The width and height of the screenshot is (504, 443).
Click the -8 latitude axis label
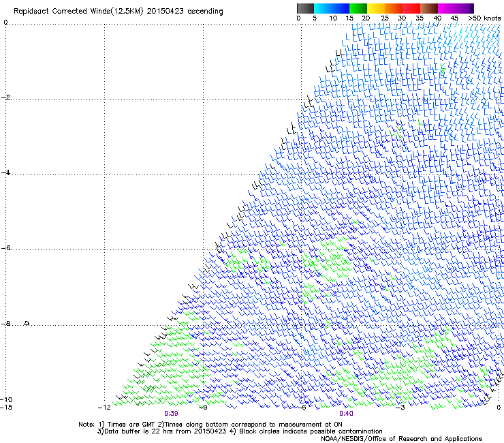[5, 323]
